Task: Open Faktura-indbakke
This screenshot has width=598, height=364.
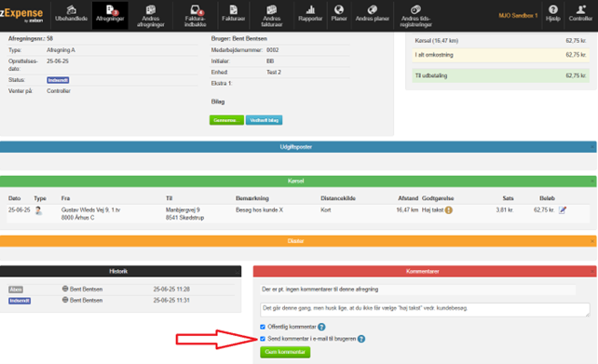Action: pyautogui.click(x=196, y=16)
